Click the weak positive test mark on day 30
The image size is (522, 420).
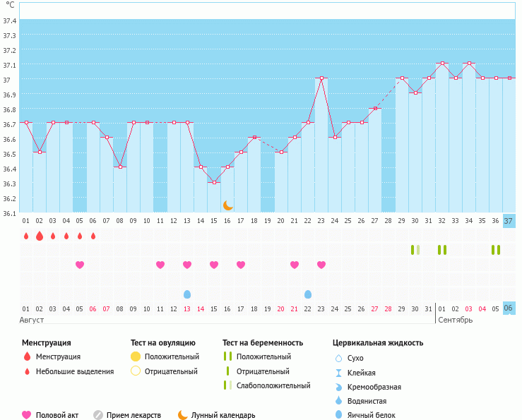coord(415,250)
